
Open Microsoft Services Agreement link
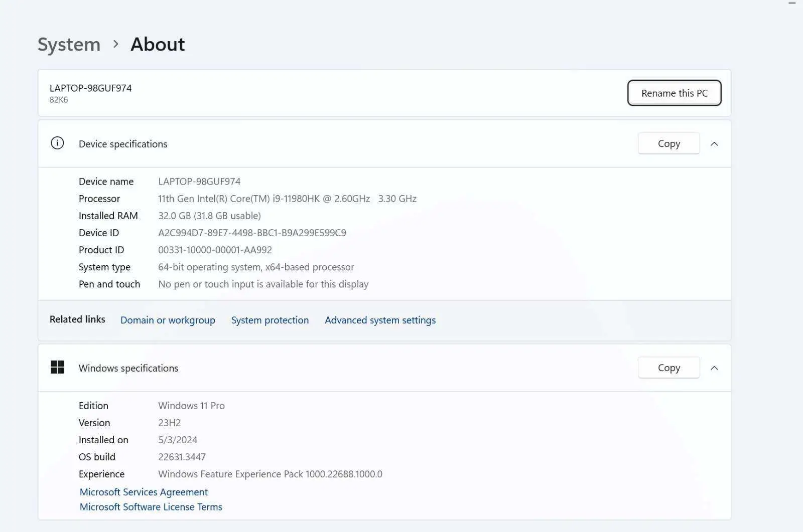coord(144,492)
